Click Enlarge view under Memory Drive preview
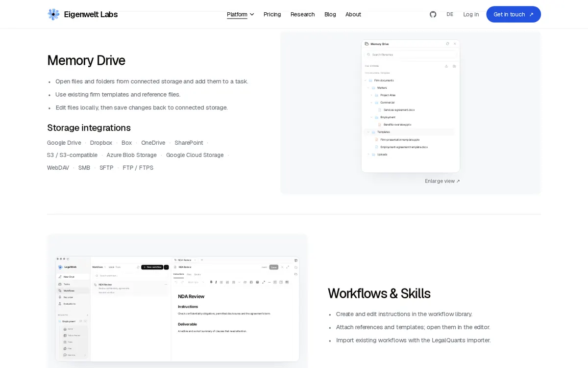Screen dimensions: 588x368 pos(442,181)
